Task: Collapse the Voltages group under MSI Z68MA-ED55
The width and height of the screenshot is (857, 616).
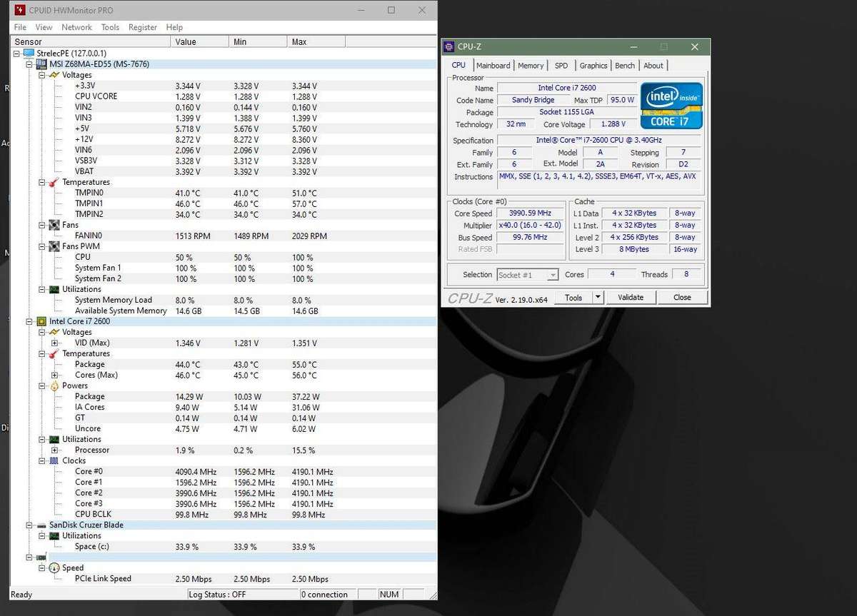Action: (42, 75)
